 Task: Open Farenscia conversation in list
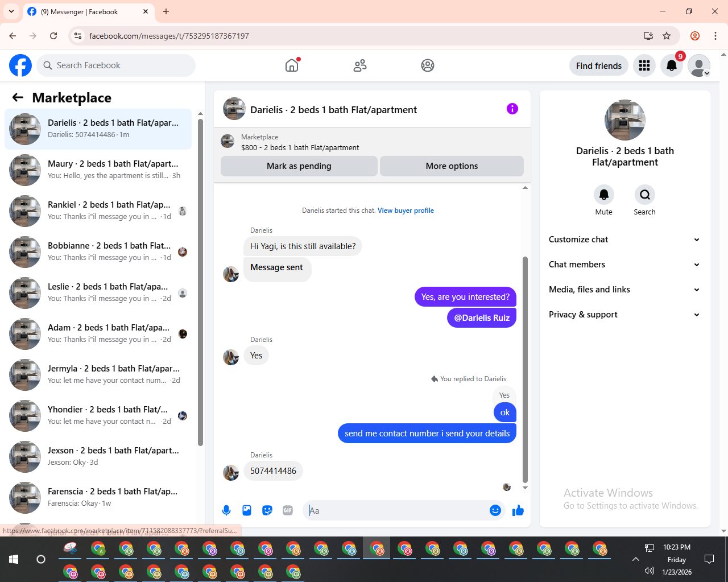click(98, 498)
